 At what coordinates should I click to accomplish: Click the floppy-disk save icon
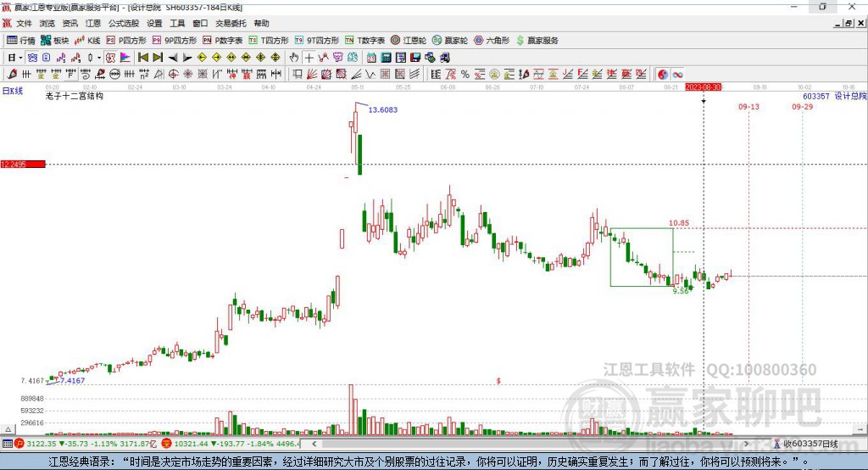[x=415, y=58]
